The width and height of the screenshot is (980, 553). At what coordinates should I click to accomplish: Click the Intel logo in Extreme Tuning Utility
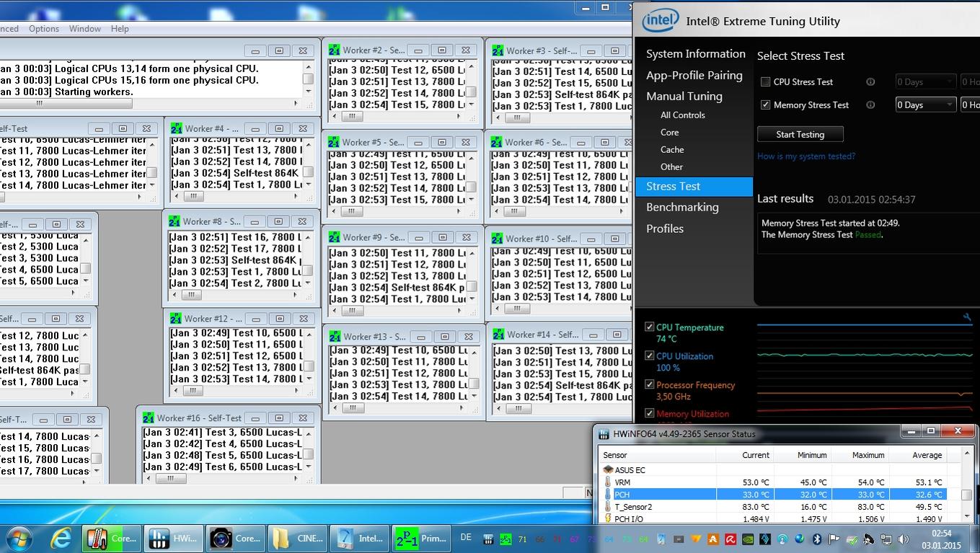660,21
